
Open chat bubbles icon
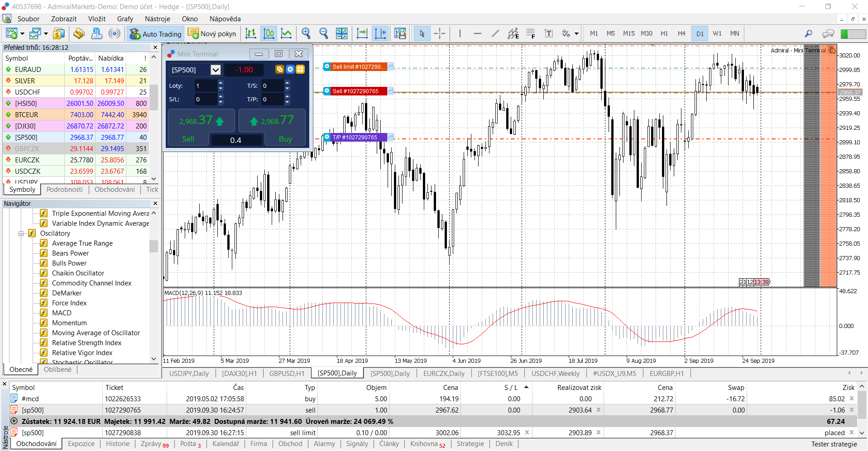click(828, 33)
